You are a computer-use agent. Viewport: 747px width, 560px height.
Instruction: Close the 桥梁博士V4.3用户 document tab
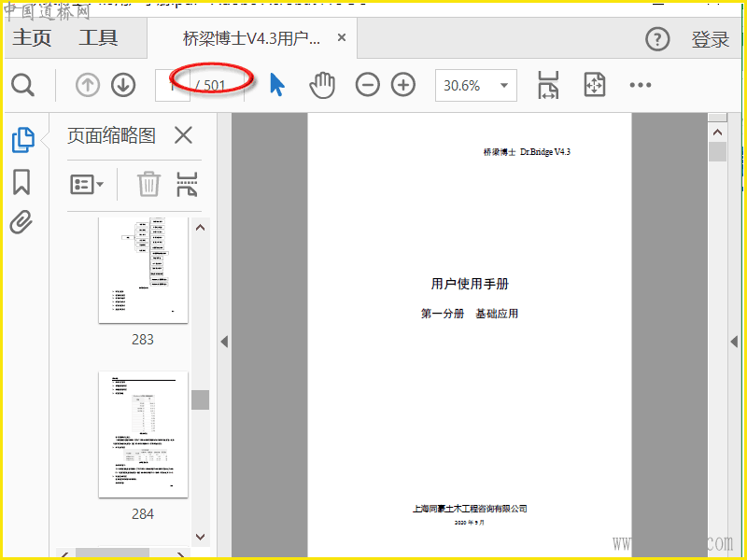342,37
